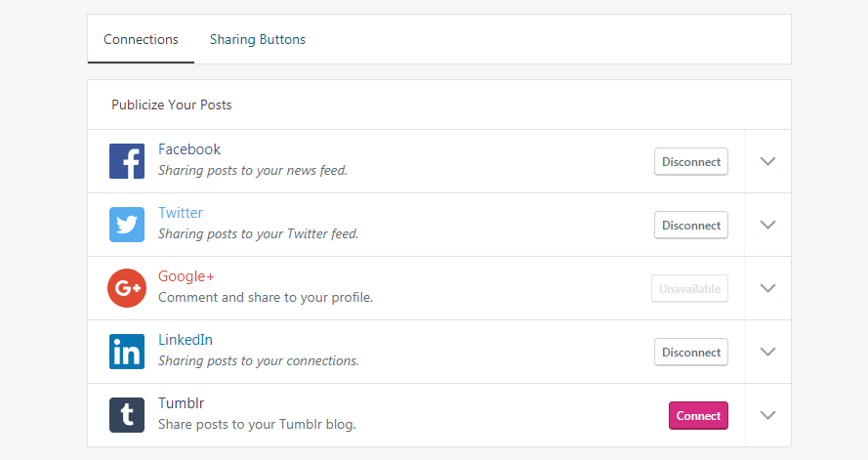This screenshot has height=460, width=868.
Task: Expand the LinkedIn connection details
Action: pos(767,352)
